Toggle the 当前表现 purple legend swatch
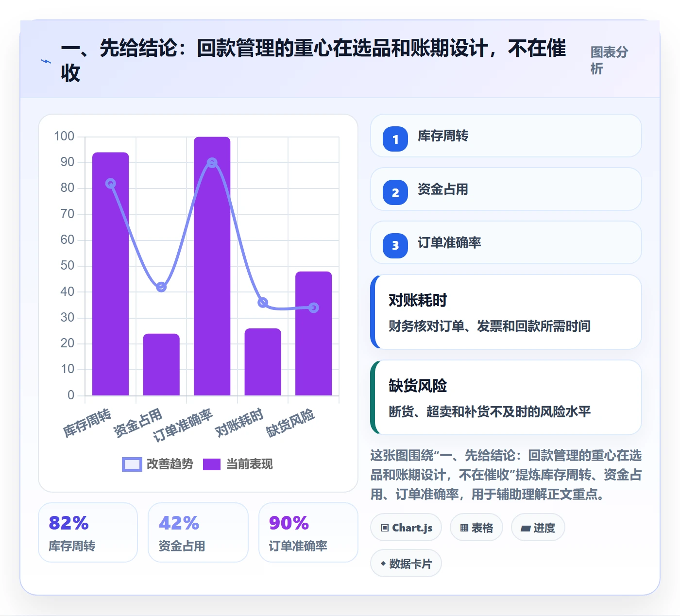The width and height of the screenshot is (680, 616). (x=212, y=464)
